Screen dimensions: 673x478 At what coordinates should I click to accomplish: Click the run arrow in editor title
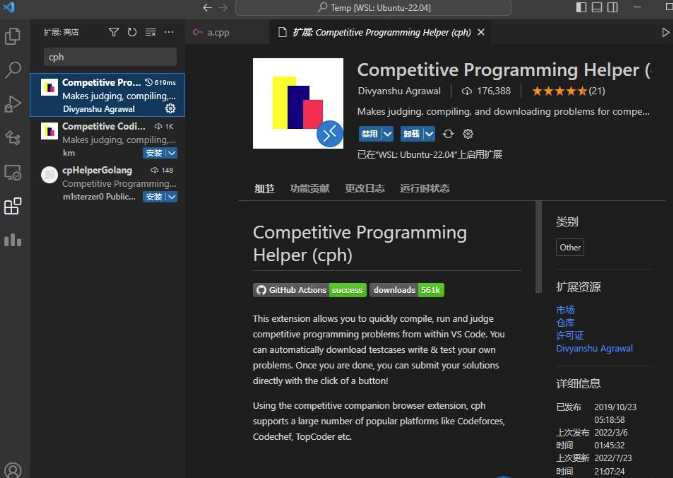click(665, 32)
